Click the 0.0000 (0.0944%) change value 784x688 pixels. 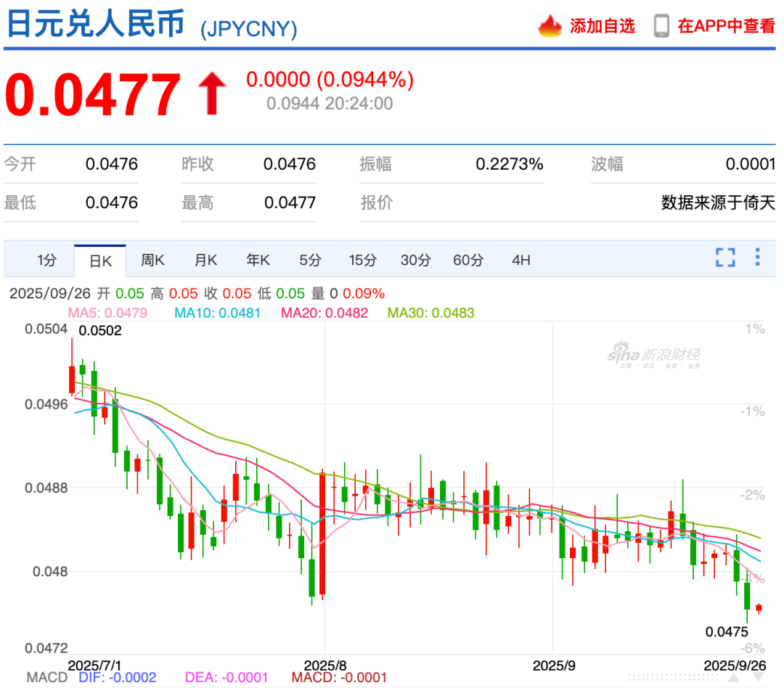coord(330,80)
